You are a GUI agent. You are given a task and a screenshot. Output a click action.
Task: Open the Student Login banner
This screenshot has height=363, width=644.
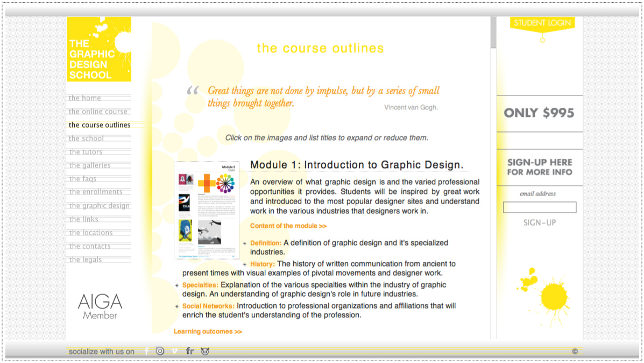point(542,24)
